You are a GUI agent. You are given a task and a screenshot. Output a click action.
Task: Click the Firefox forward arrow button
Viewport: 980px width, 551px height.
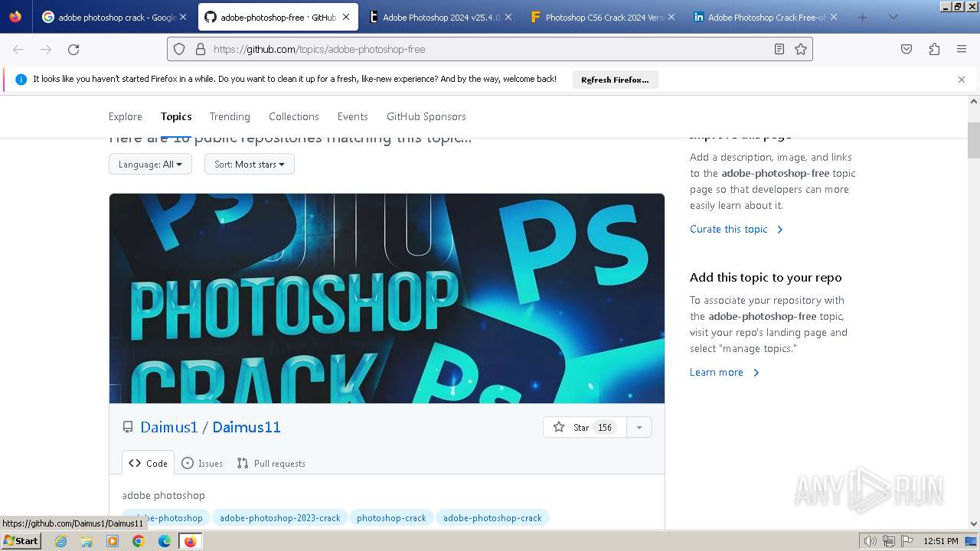point(46,49)
